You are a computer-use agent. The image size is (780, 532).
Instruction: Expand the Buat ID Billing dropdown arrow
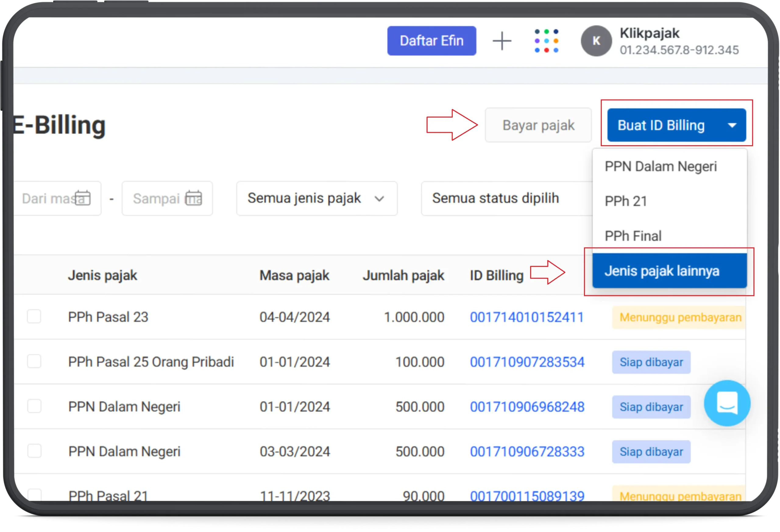[x=732, y=125]
